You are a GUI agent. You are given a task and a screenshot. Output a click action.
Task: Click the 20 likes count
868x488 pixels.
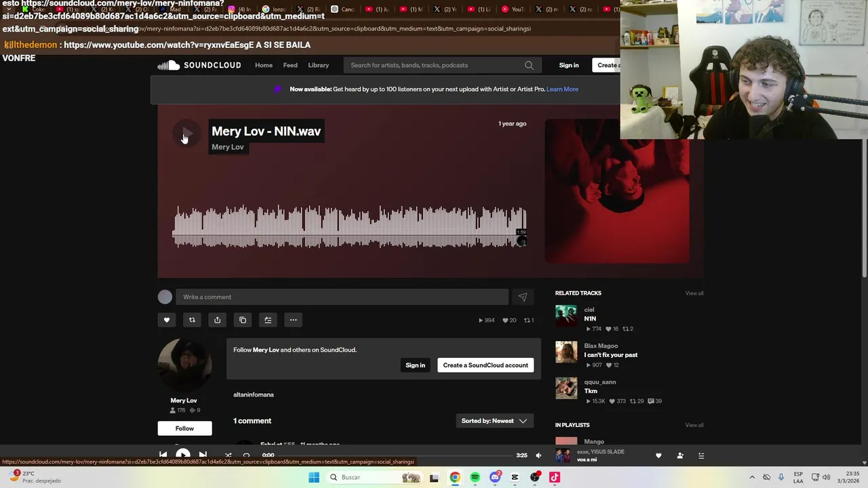[x=509, y=320]
